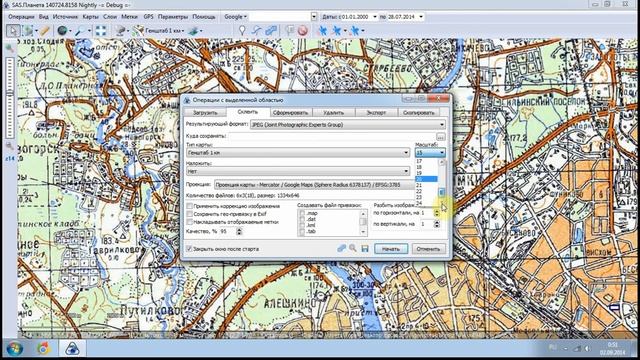Click the magnifier icon in the dialog footer
Viewport: 640px width, 360px height.
pyautogui.click(x=353, y=248)
